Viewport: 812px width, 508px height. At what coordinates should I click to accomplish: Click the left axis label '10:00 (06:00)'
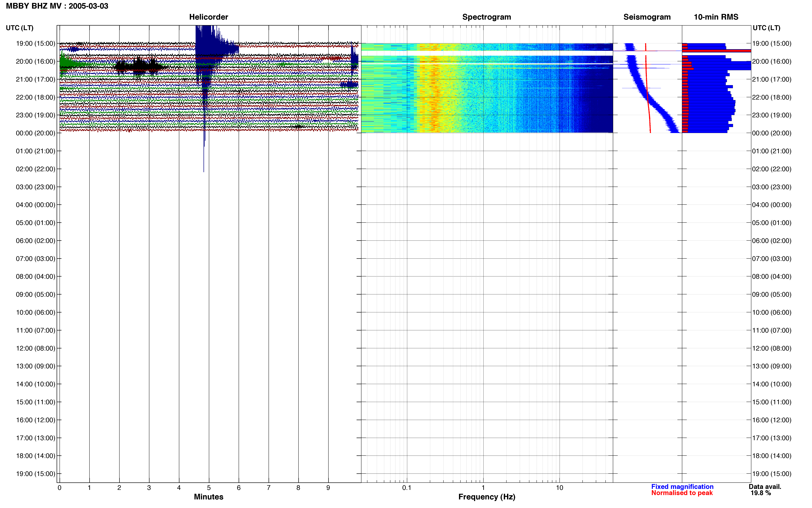point(36,313)
